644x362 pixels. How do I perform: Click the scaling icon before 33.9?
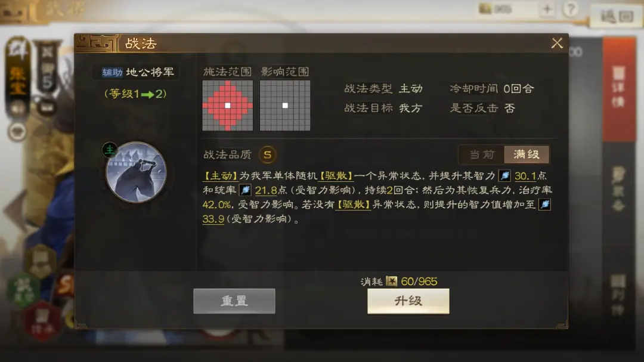pyautogui.click(x=544, y=204)
